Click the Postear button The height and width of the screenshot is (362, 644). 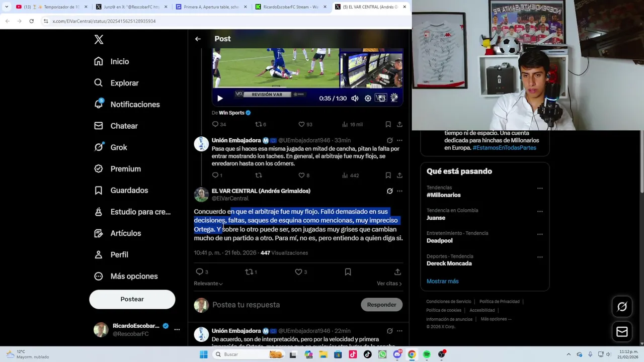point(132,299)
